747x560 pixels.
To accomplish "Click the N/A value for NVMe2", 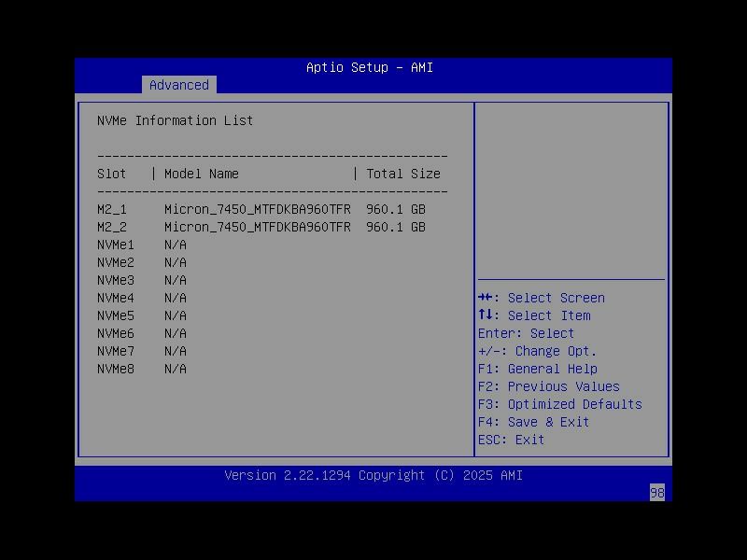I will (176, 262).
